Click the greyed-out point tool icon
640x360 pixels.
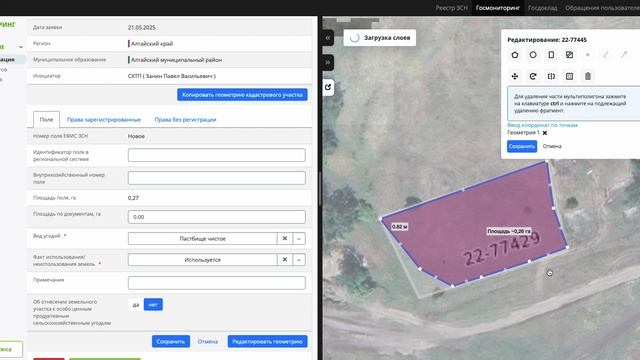tap(588, 55)
